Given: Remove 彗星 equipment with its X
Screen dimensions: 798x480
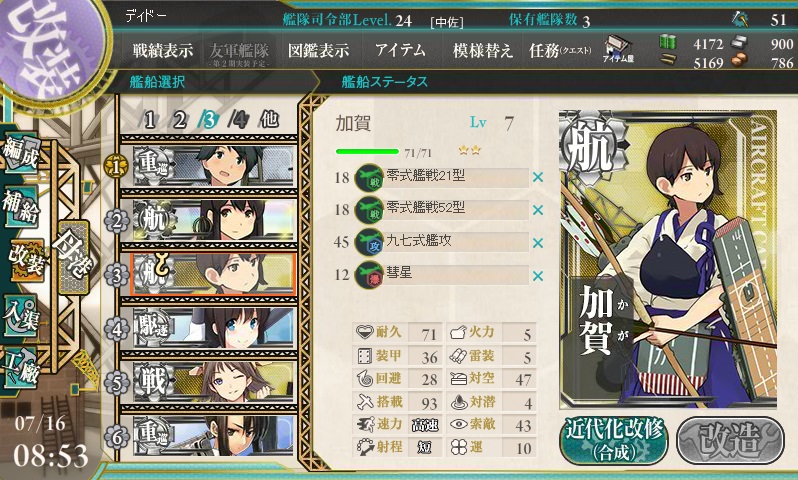Looking at the screenshot, I should pos(537,276).
